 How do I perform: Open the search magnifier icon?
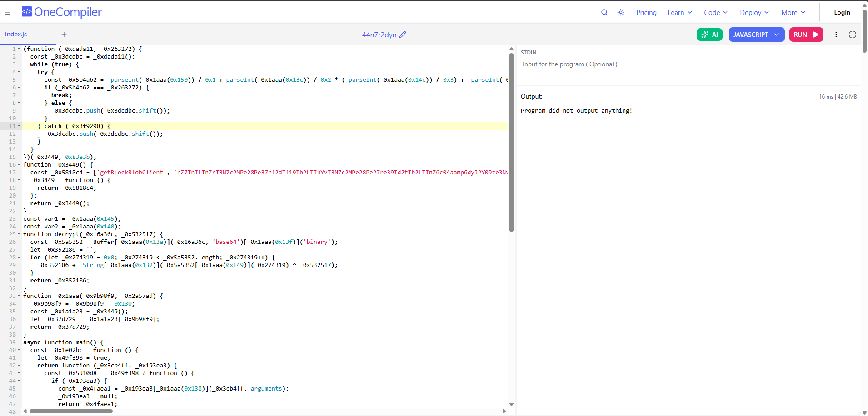point(604,12)
